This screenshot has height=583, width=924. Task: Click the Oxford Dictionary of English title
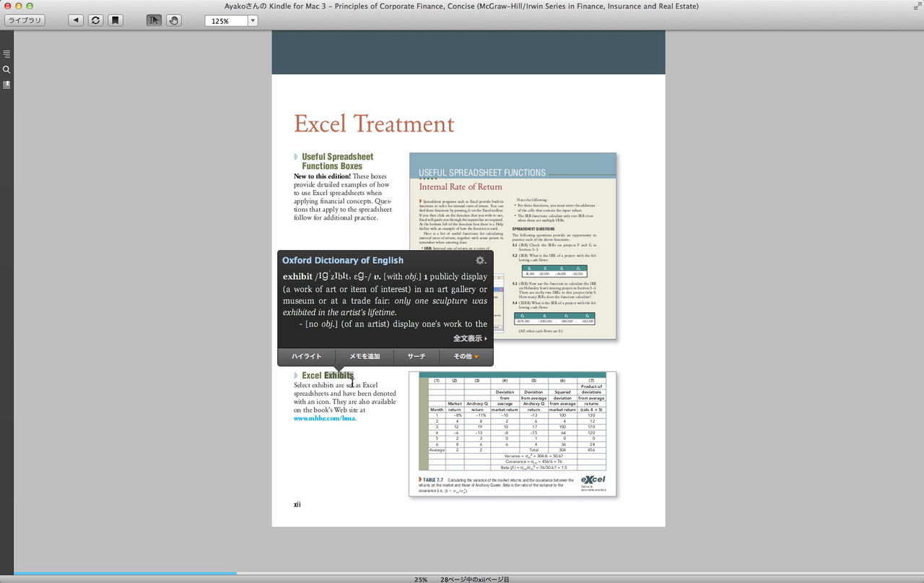pos(343,260)
